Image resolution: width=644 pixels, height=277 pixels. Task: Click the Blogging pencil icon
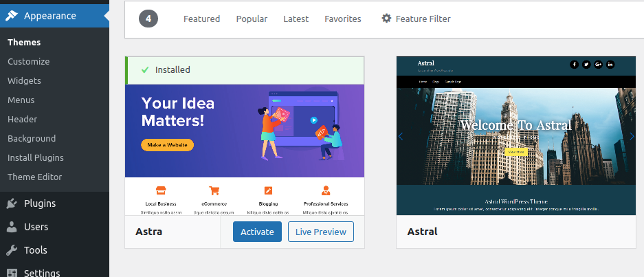coord(268,190)
